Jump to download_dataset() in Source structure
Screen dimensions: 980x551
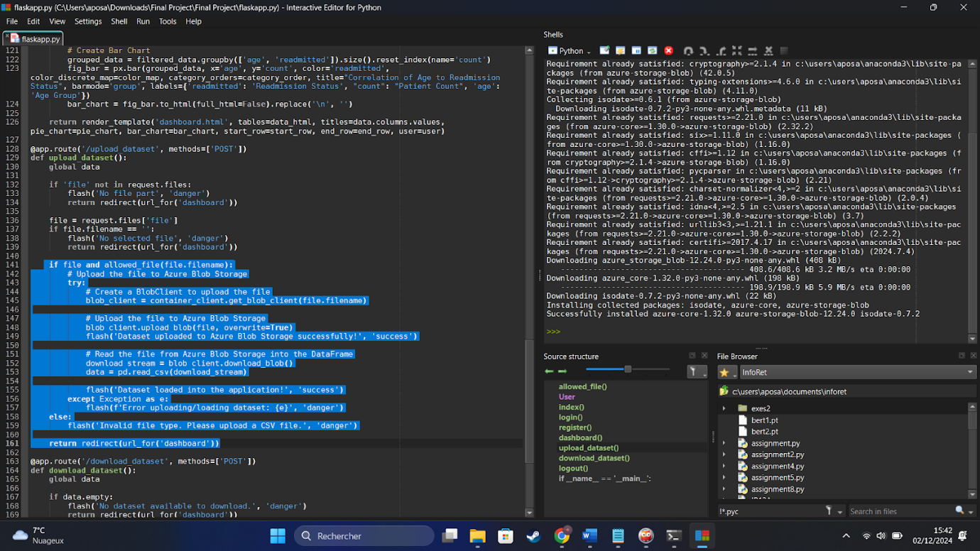[x=594, y=458]
